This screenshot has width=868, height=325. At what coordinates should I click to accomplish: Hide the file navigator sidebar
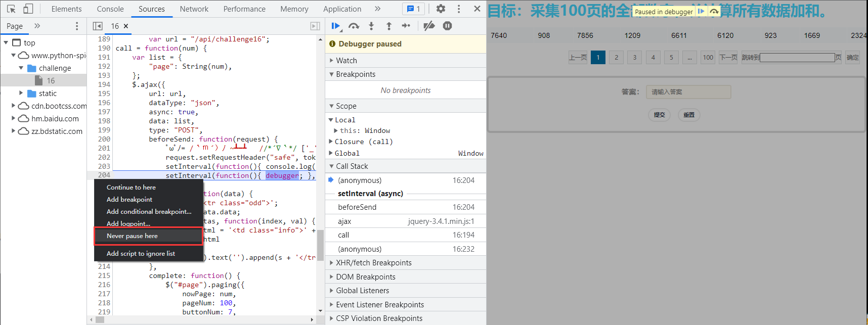98,26
